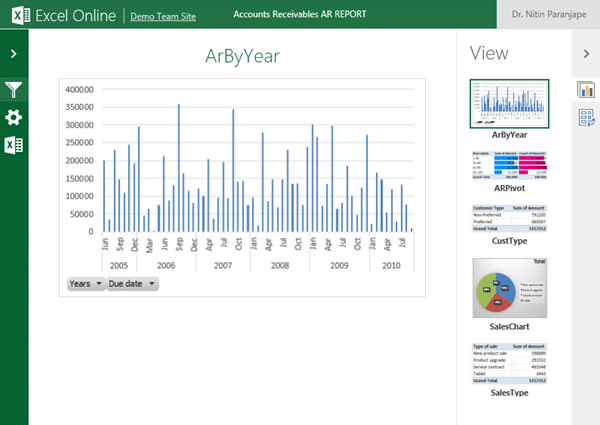This screenshot has width=600, height=425.
Task: Select the ARPivot view thumbnail
Action: point(509,165)
